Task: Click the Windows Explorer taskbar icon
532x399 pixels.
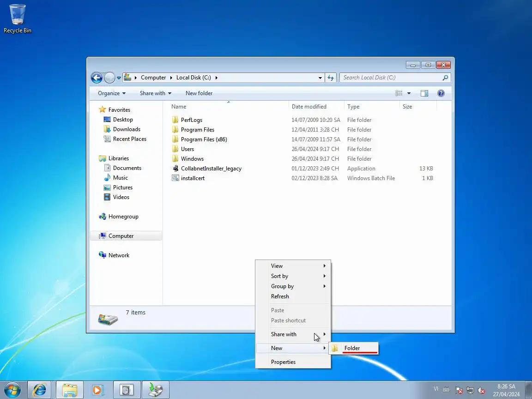Action: pos(70,390)
